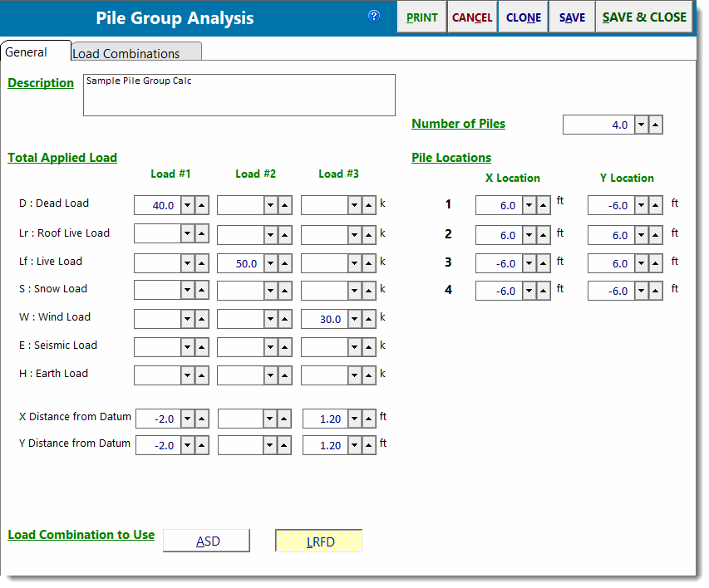The image size is (709, 588).
Task: Click the Description text box
Action: [x=239, y=96]
